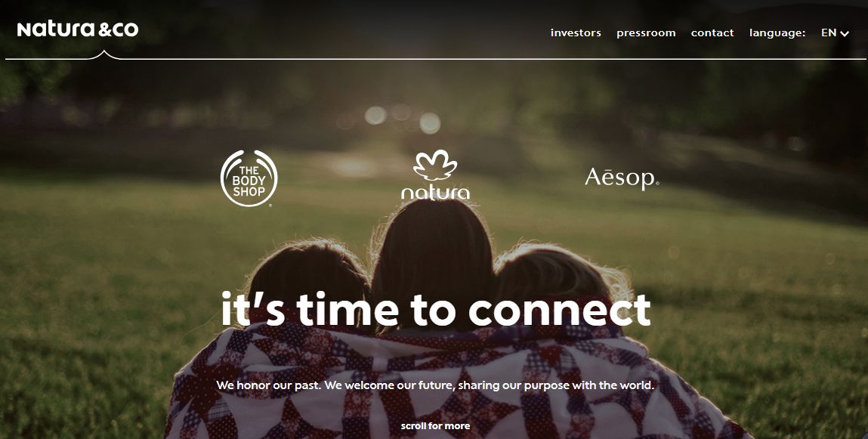This screenshot has height=439, width=868.
Task: Click the natura wordmark beneath the flower
Action: click(x=435, y=192)
